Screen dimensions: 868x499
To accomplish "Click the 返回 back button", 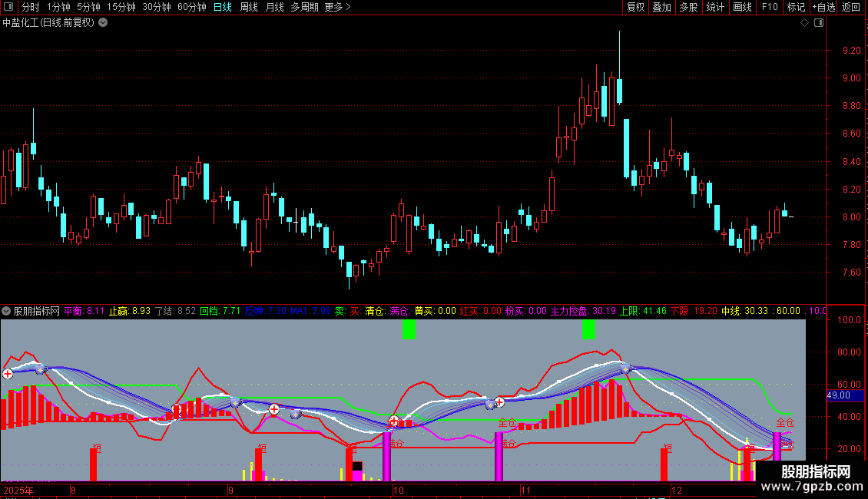I will (851, 7).
